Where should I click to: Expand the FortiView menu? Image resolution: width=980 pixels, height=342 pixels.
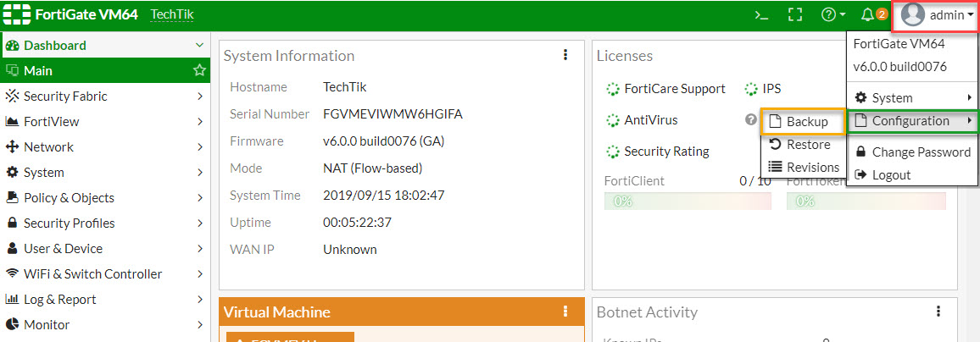(x=105, y=122)
